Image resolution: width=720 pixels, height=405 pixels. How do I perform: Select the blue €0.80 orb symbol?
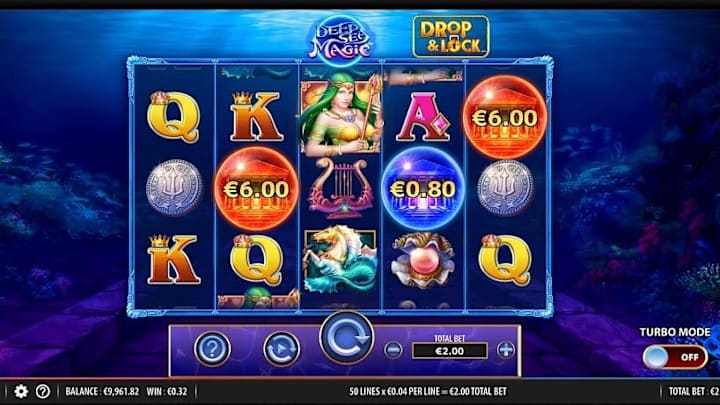tap(422, 188)
